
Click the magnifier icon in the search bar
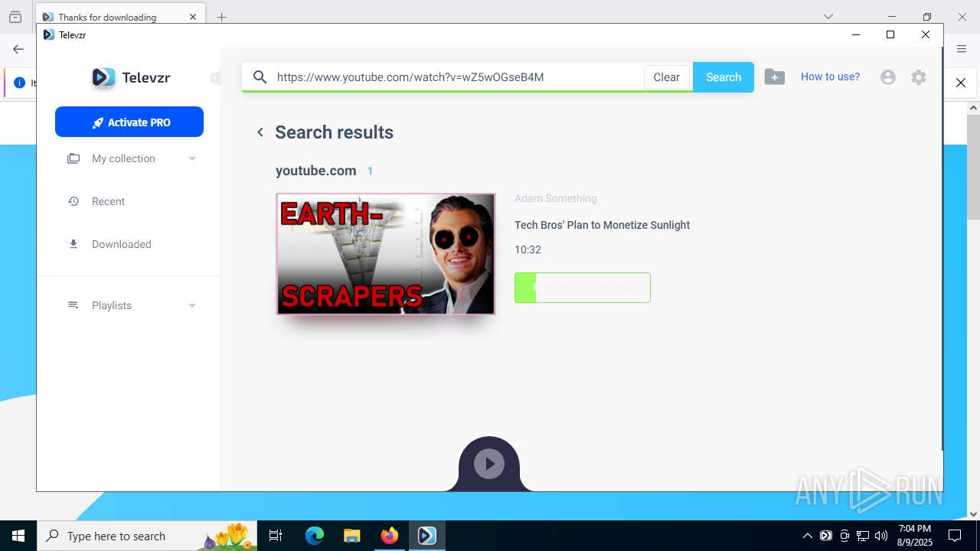coord(260,77)
